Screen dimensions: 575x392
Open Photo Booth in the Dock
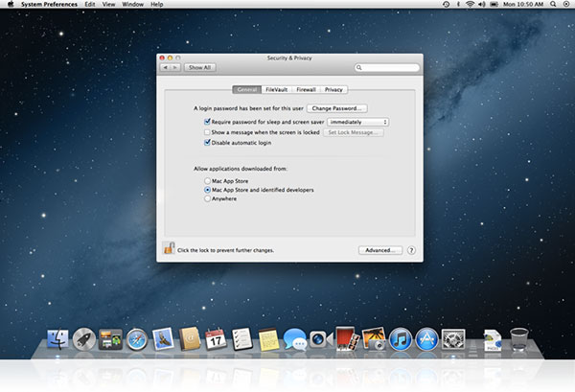(347, 338)
